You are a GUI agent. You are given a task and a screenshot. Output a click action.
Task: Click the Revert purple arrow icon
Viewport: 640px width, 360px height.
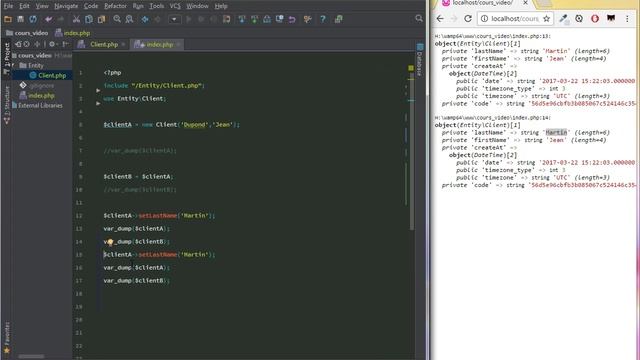click(x=292, y=19)
